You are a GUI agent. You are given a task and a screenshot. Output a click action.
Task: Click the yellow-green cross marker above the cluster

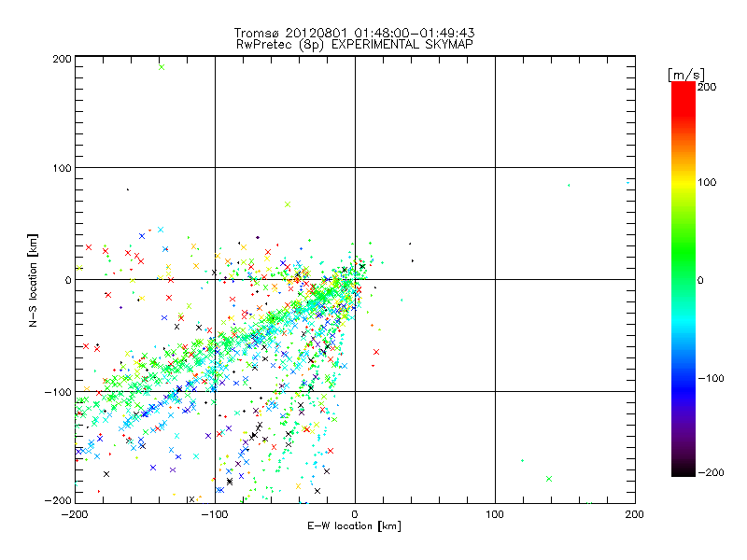pyautogui.click(x=288, y=204)
